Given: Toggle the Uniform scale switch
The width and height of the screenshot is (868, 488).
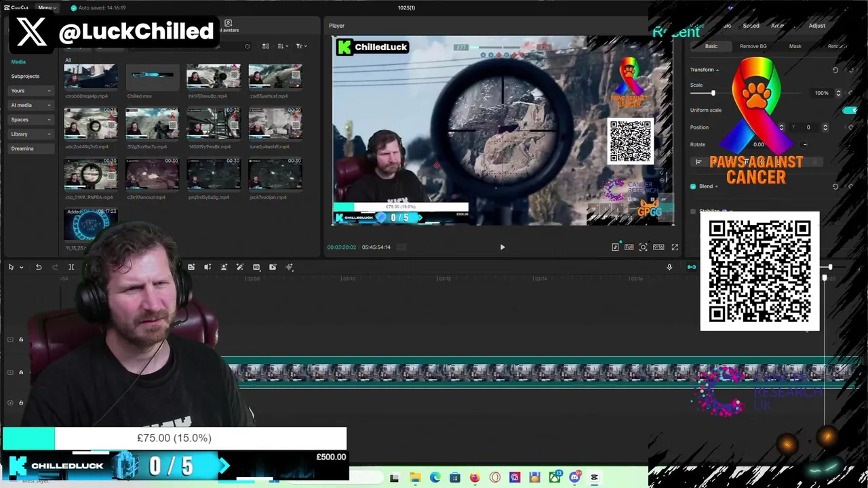Looking at the screenshot, I should click(849, 110).
